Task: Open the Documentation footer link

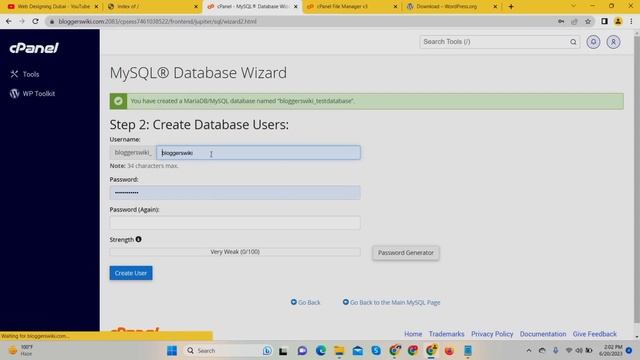Action: pyautogui.click(x=543, y=334)
